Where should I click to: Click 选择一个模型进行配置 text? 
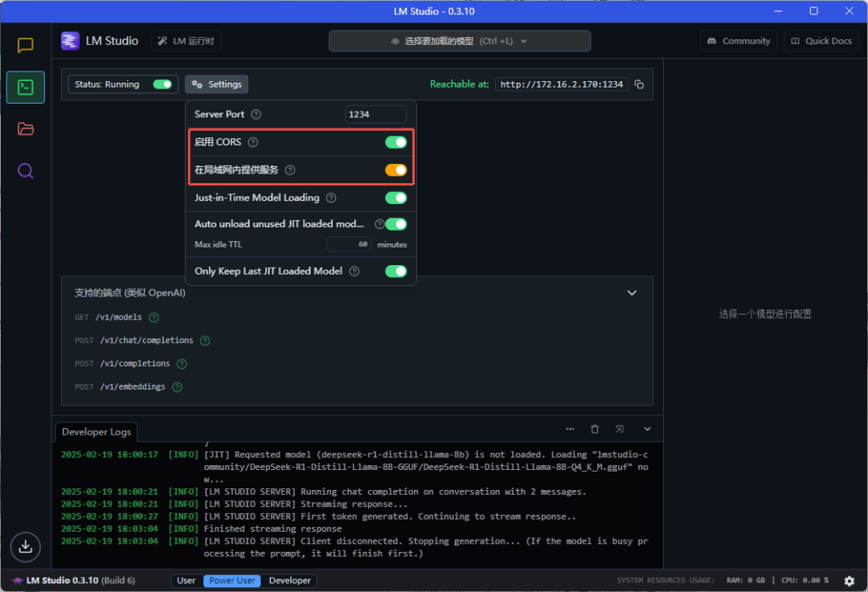765,314
